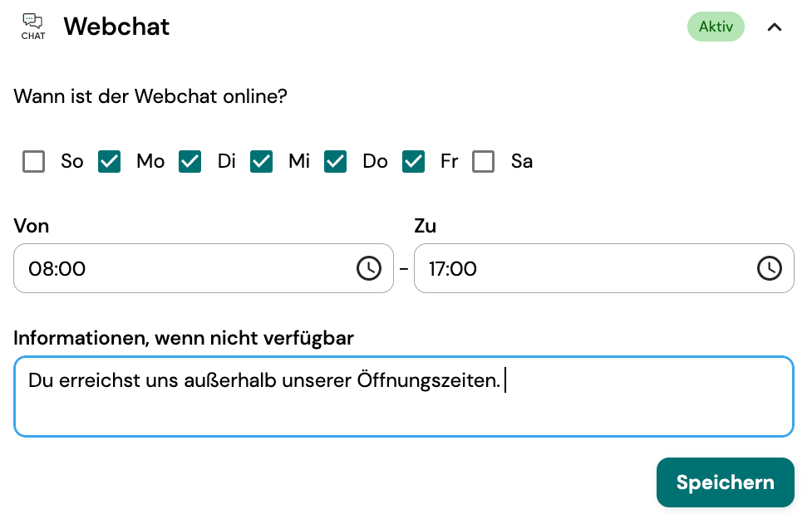Focus the unavailable information text area
The height and width of the screenshot is (514, 812).
point(404,396)
